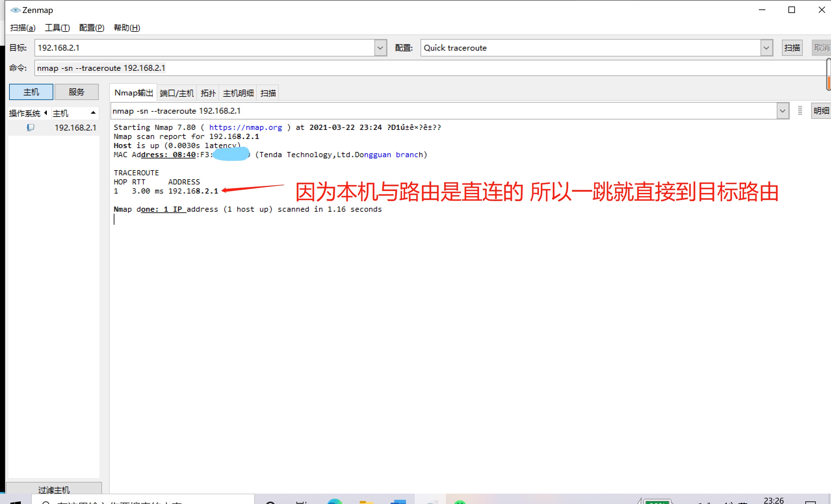Click the 明细 details button

click(821, 111)
